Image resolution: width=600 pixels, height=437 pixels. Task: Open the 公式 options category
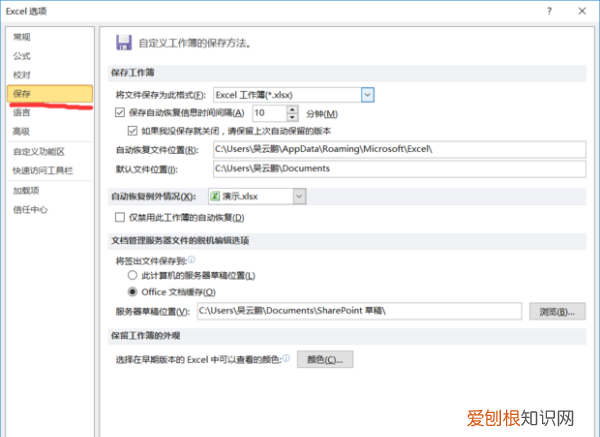22,56
